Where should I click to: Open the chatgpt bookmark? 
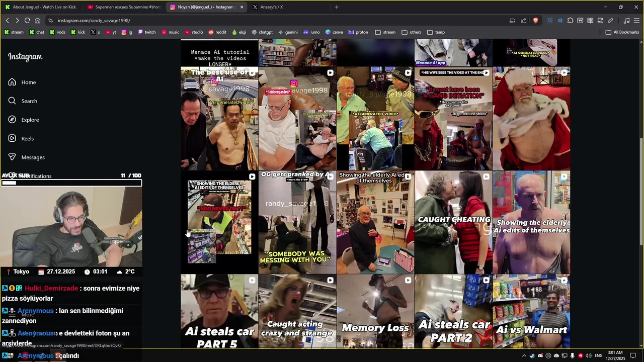262,32
